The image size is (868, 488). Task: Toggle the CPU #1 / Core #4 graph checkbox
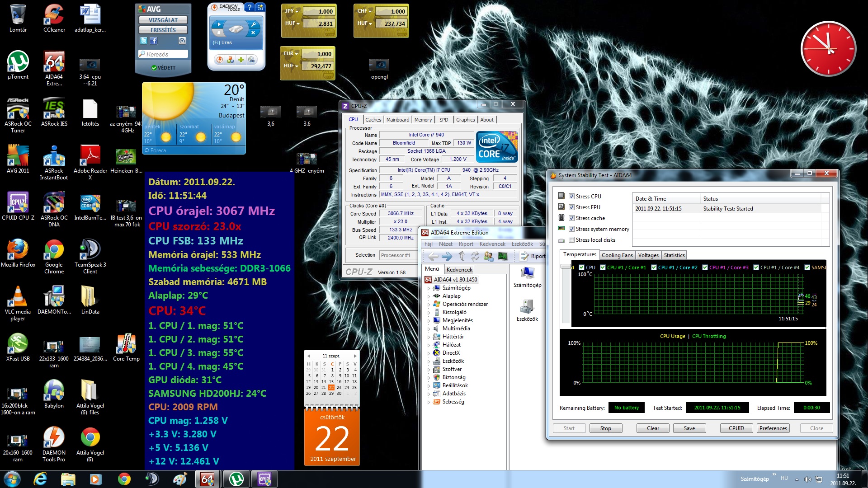(756, 267)
